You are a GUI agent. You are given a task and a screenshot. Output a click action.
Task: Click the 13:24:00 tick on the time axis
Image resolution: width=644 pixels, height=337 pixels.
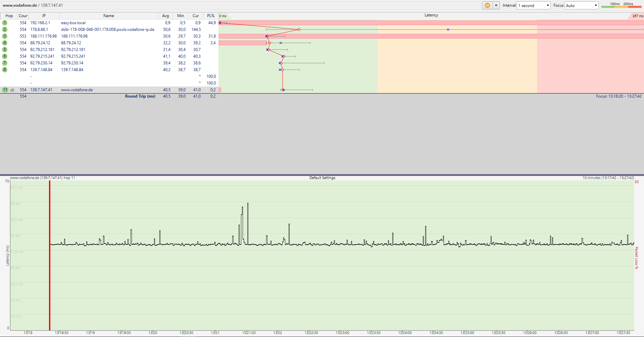405,333
